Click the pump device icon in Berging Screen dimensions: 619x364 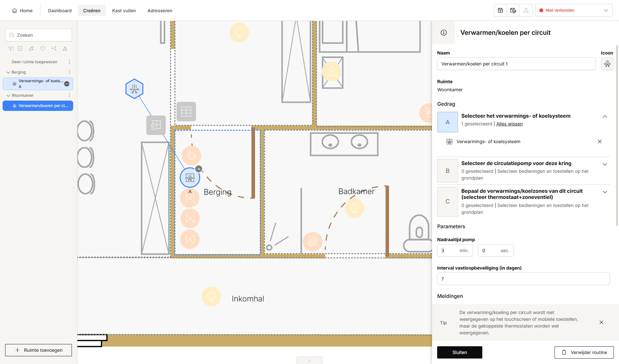coord(191,156)
